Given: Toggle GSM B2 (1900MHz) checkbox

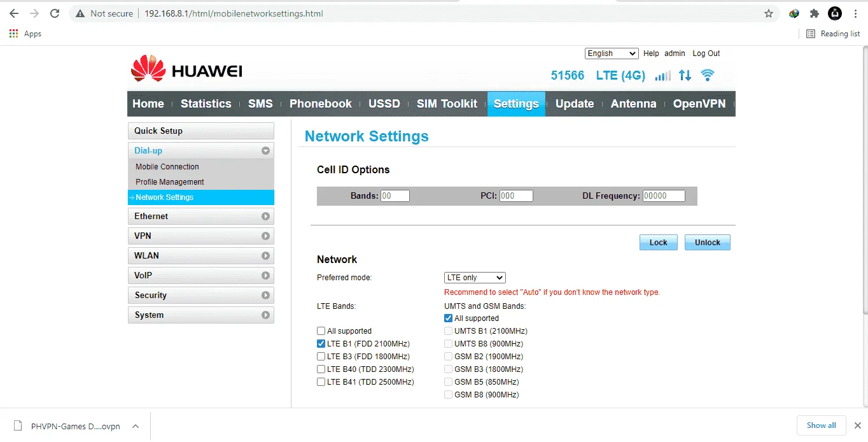Looking at the screenshot, I should pyautogui.click(x=449, y=357).
